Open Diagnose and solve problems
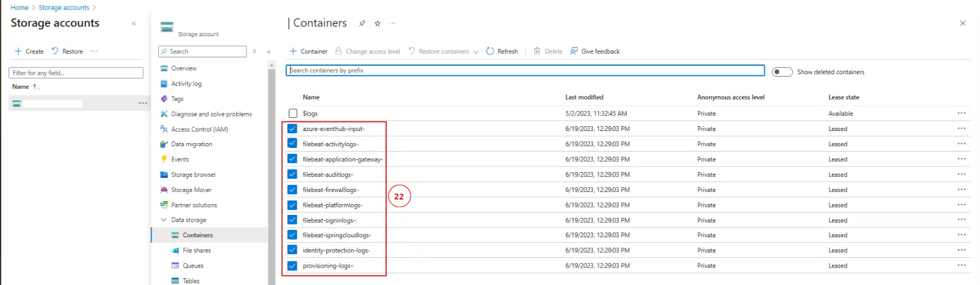980x285 pixels. click(x=211, y=114)
